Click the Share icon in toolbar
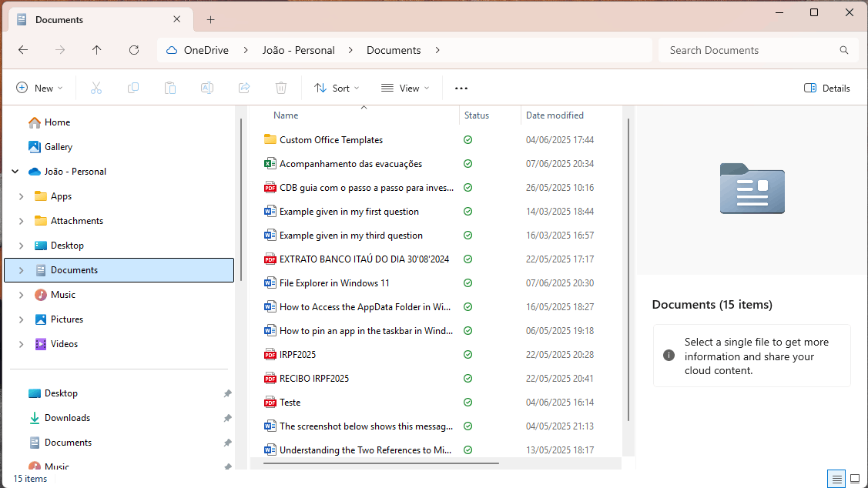This screenshot has width=868, height=488. [244, 88]
